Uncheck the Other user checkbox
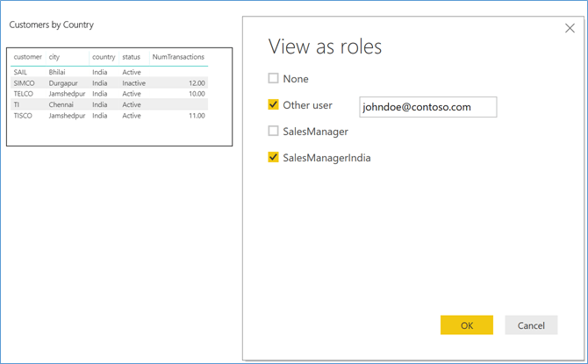The height and width of the screenshot is (364, 588). 274,104
